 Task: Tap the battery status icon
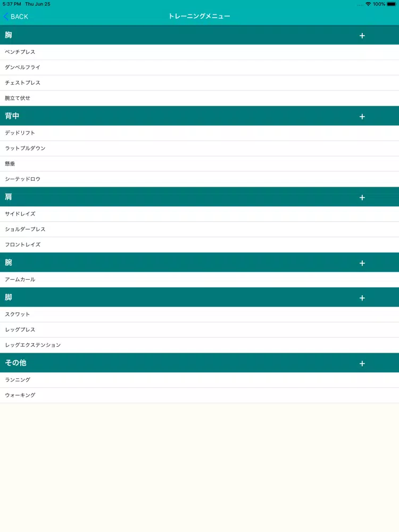point(391,4)
